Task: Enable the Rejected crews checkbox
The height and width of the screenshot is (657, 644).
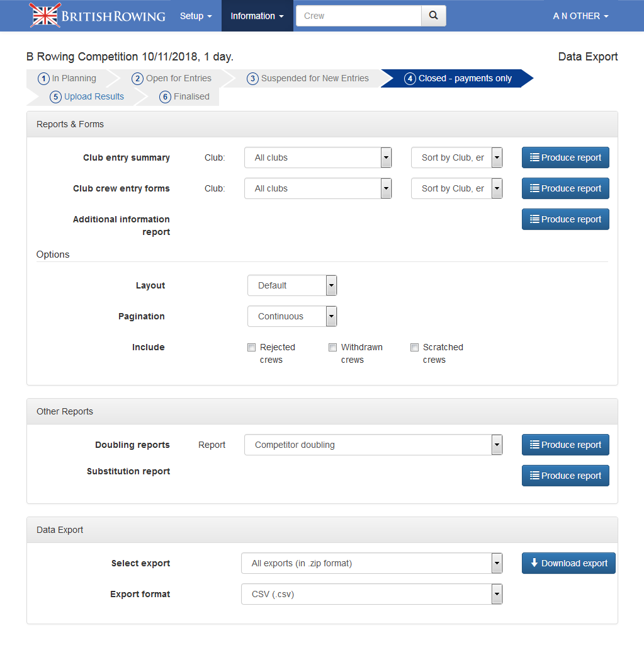Action: click(x=252, y=348)
